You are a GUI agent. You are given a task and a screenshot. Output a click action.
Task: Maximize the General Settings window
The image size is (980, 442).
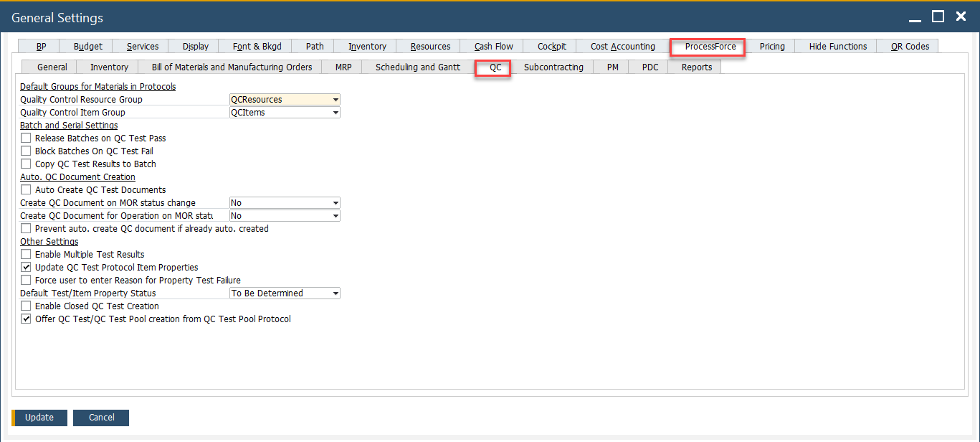pyautogui.click(x=938, y=17)
